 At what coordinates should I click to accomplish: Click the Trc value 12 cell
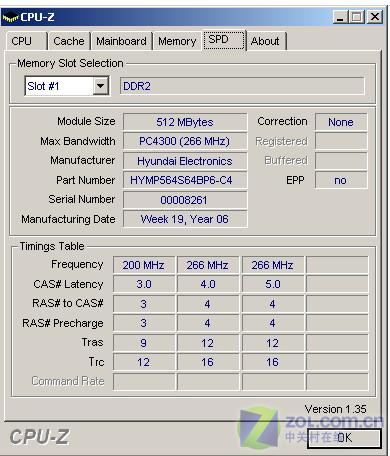point(144,362)
